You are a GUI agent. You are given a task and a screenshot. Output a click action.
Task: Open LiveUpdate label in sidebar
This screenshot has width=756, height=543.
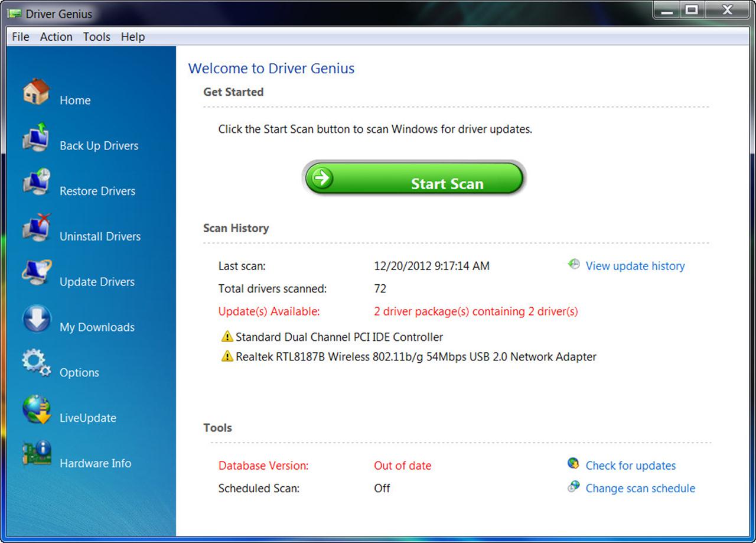pos(88,418)
